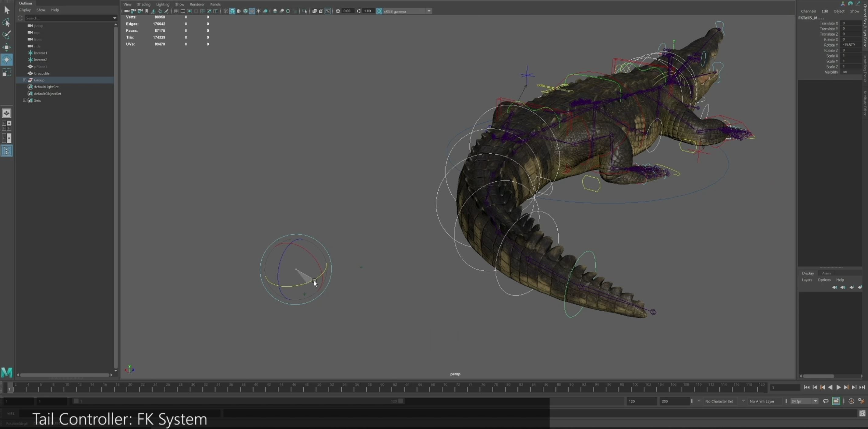Select the arrow Select tool
This screenshot has width=868, height=429.
[x=6, y=10]
